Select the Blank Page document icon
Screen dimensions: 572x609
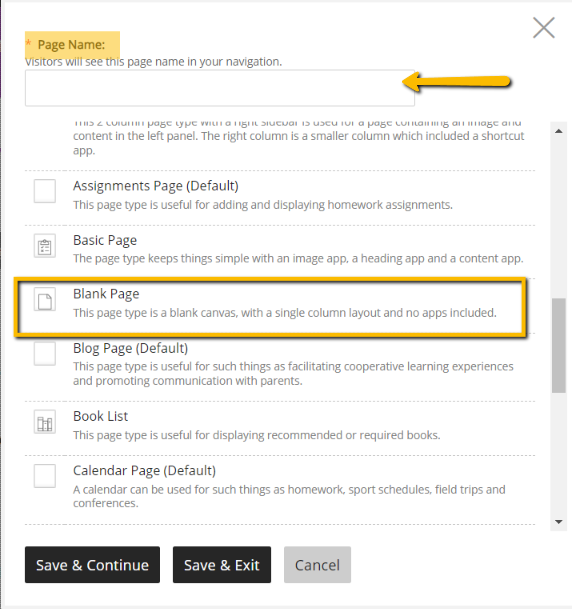pyautogui.click(x=45, y=299)
